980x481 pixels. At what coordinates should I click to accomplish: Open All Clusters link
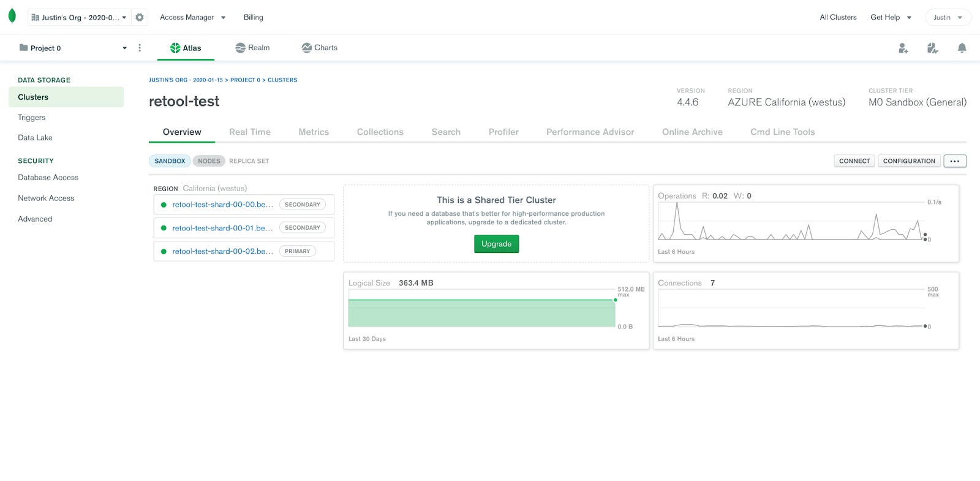pos(838,17)
